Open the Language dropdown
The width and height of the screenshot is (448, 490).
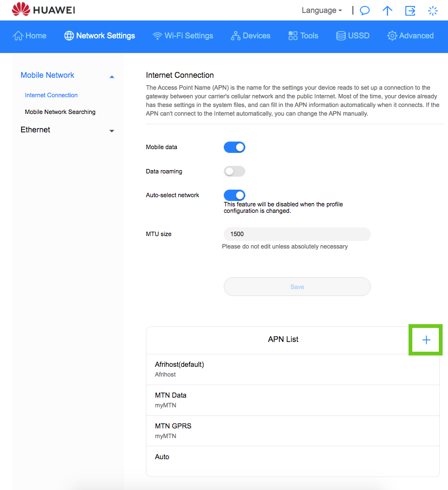[322, 10]
